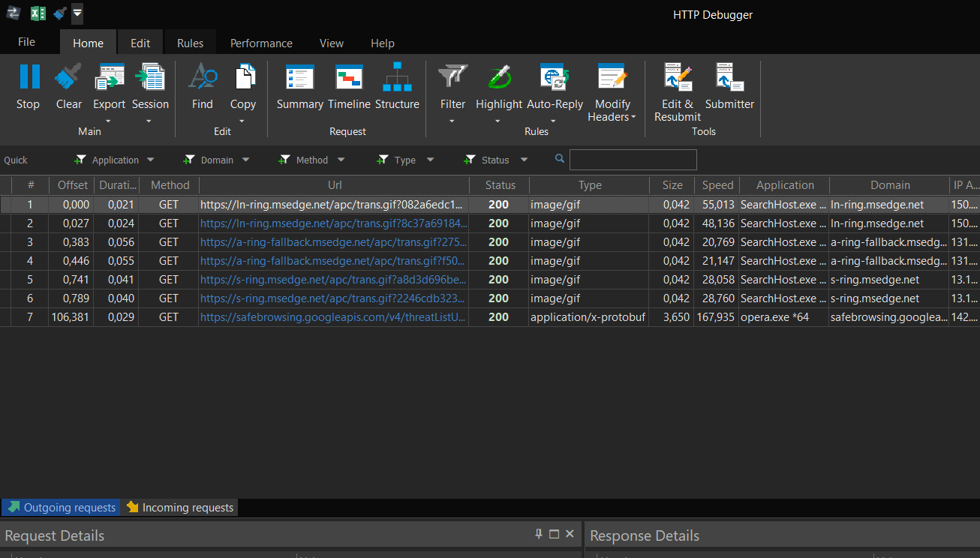Open the Rules ribbon tab
The image size is (980, 558).
(190, 43)
